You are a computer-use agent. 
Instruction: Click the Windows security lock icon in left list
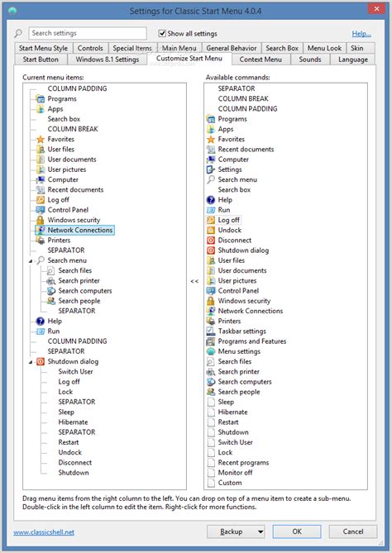tap(41, 220)
